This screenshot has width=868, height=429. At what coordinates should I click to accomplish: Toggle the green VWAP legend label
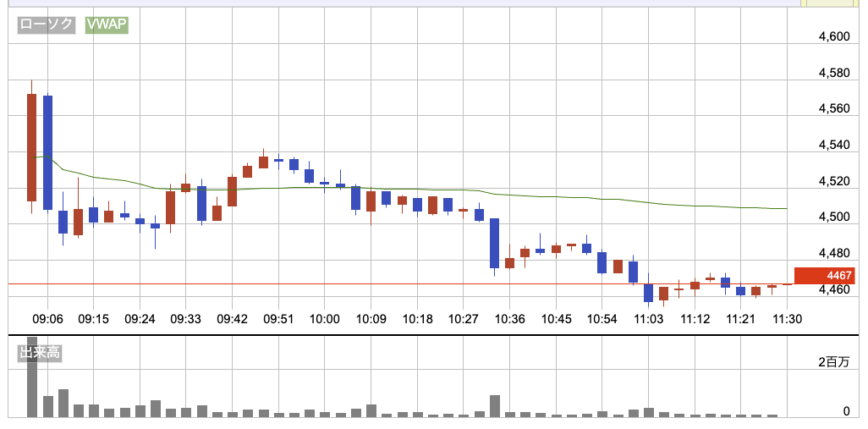tap(107, 25)
